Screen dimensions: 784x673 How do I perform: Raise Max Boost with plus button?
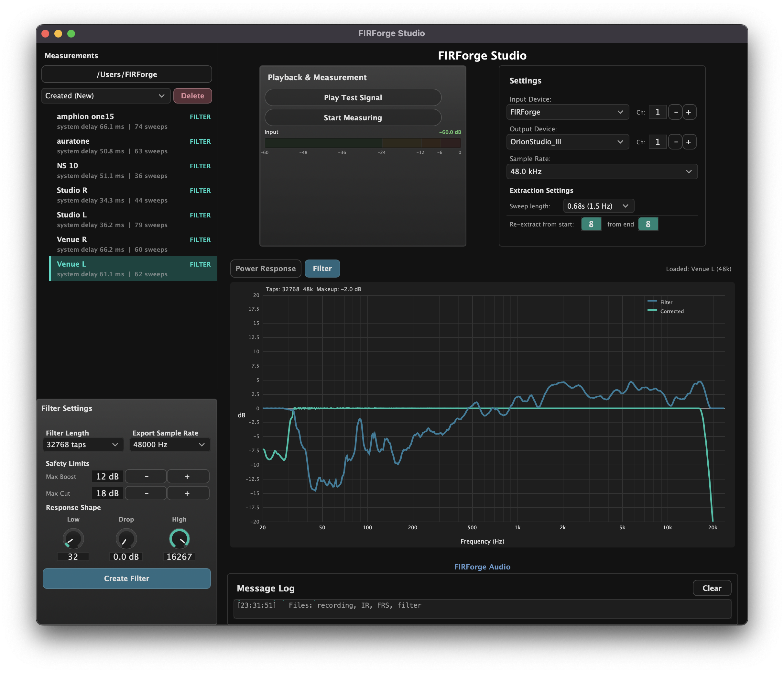(188, 477)
